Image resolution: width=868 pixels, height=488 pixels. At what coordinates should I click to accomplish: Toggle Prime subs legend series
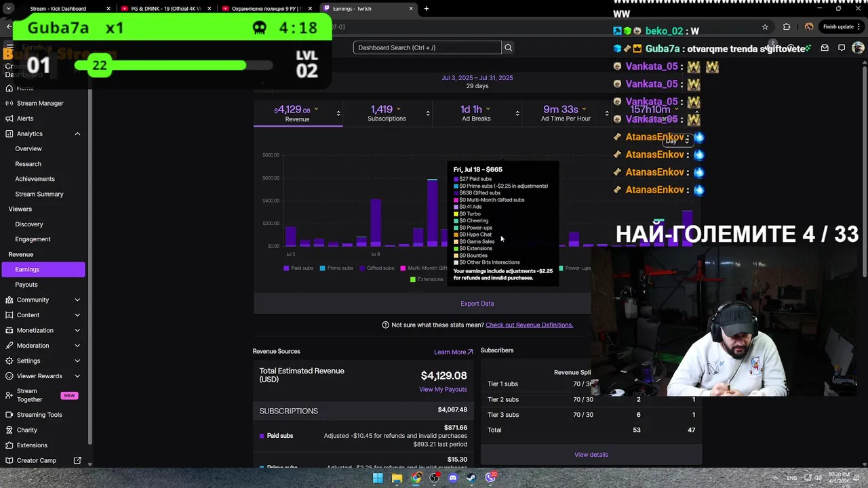pos(336,268)
